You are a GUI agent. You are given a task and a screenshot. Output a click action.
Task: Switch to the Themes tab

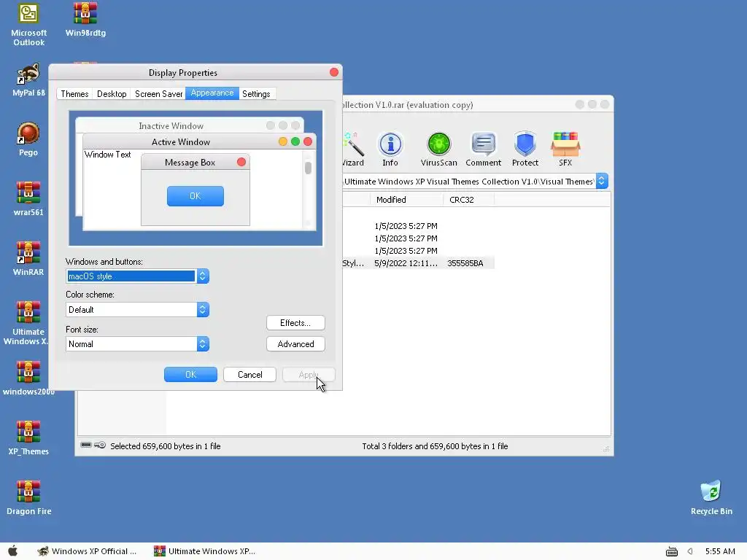point(74,94)
